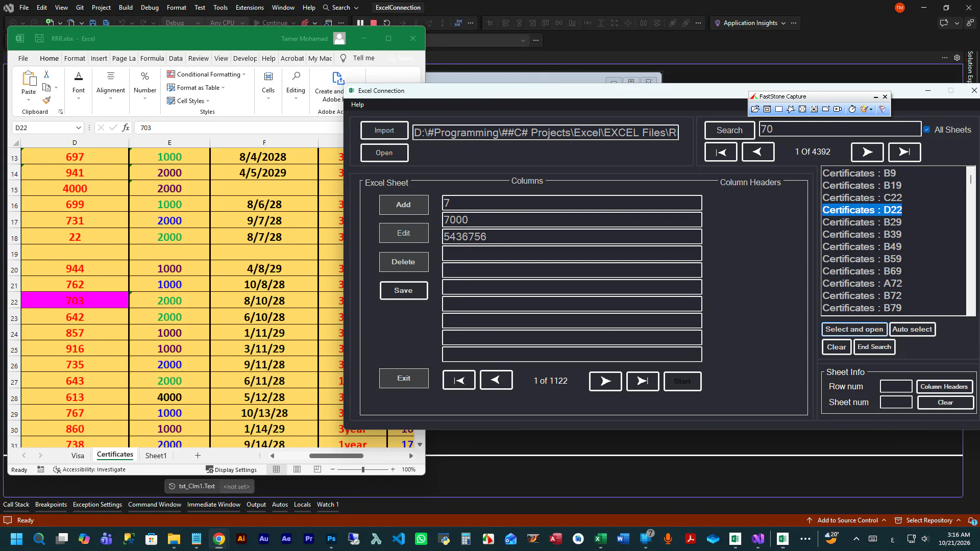Switch Excel to Page Break Preview icon
This screenshot has width=980, height=551.
[x=317, y=469]
